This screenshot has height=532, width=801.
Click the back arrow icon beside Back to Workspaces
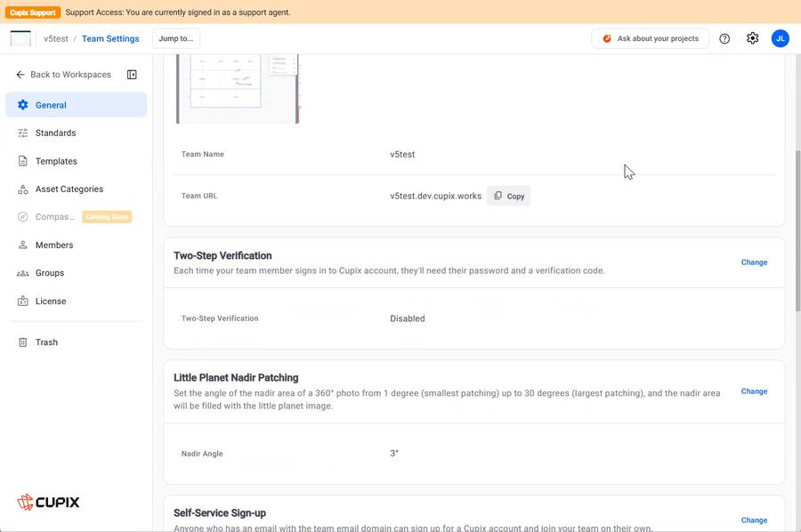[x=20, y=75]
